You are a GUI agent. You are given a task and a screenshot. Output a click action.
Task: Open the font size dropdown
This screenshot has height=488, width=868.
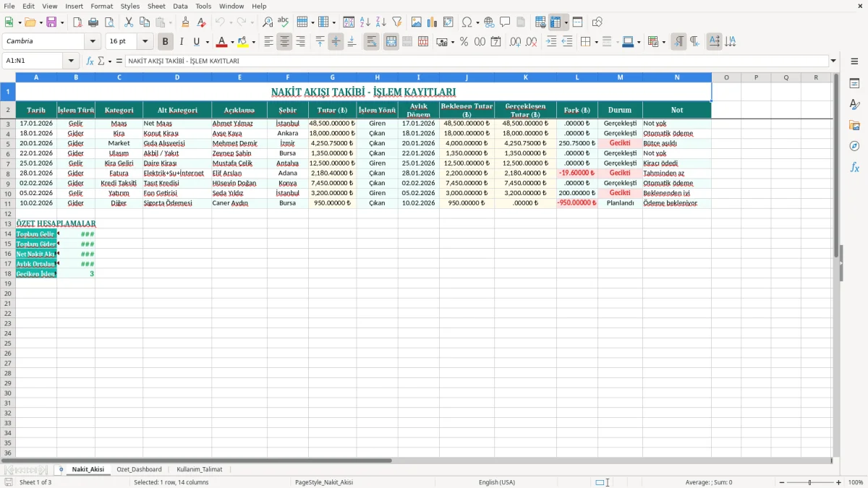pos(145,41)
